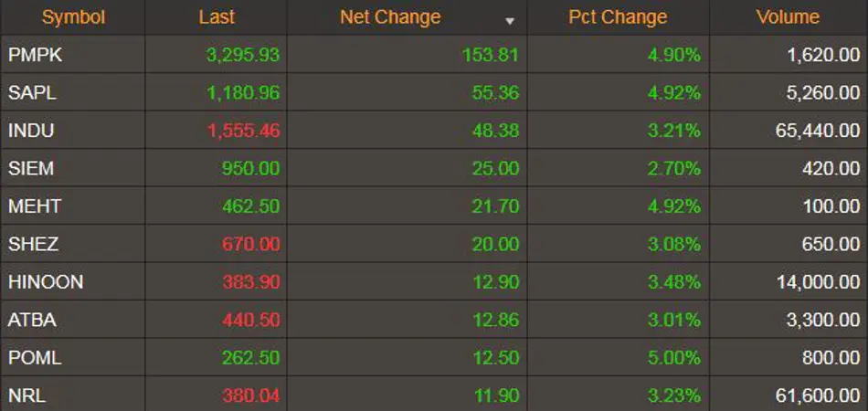
Task: Click PMPK last price 3,295.93
Action: click(x=243, y=55)
